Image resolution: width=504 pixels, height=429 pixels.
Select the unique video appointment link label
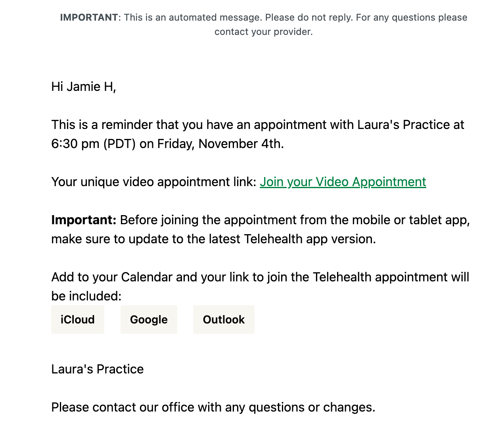pos(153,182)
